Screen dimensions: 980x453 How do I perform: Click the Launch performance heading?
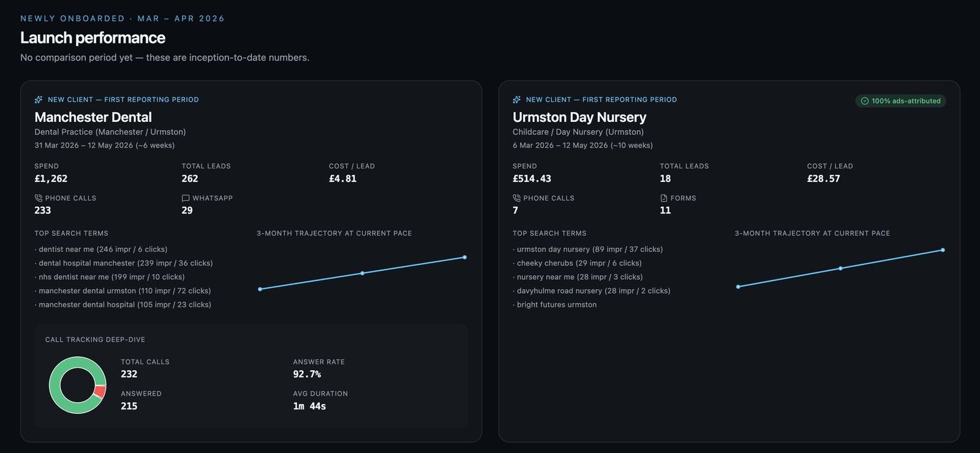[92, 38]
